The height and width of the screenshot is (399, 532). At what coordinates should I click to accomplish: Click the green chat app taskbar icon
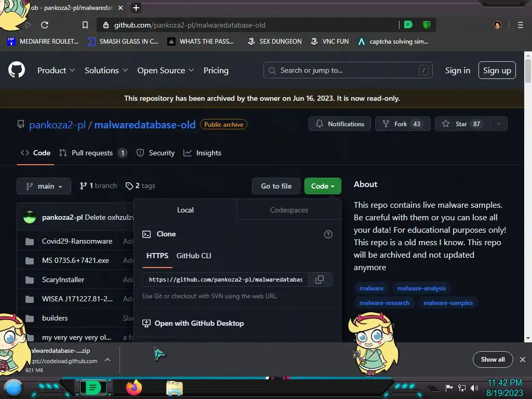tap(94, 388)
